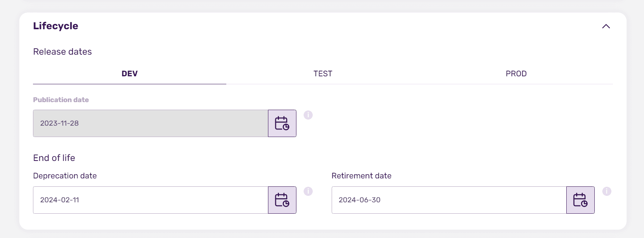644x238 pixels.
Task: Click the Lifecycle heading text
Action: [56, 26]
